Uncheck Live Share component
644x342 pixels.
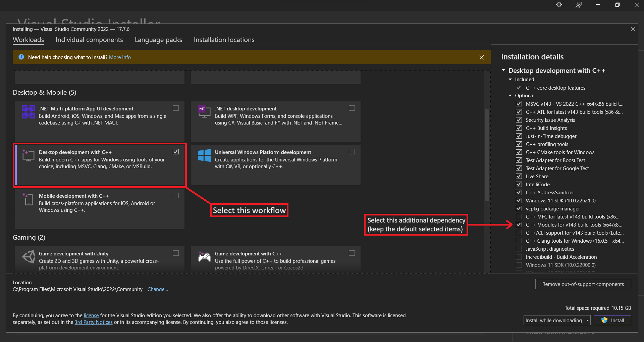(x=519, y=176)
